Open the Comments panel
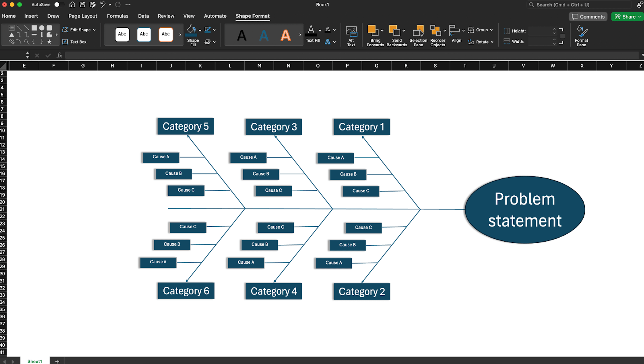The image size is (644, 364). click(588, 17)
